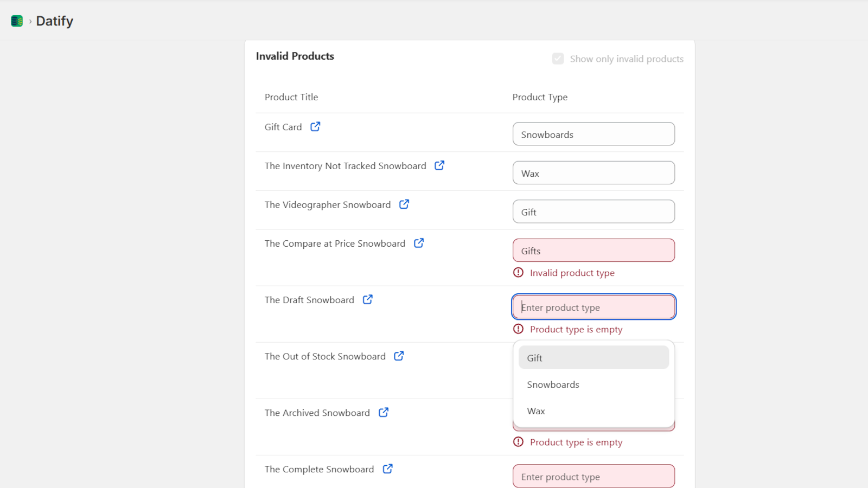Click the Datify breadcrumb label

click(x=54, y=21)
